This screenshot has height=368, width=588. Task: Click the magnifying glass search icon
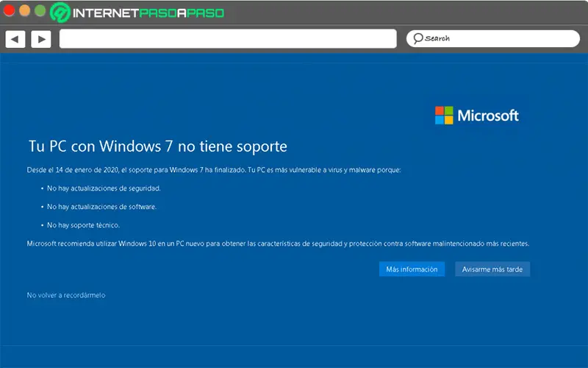coord(417,38)
